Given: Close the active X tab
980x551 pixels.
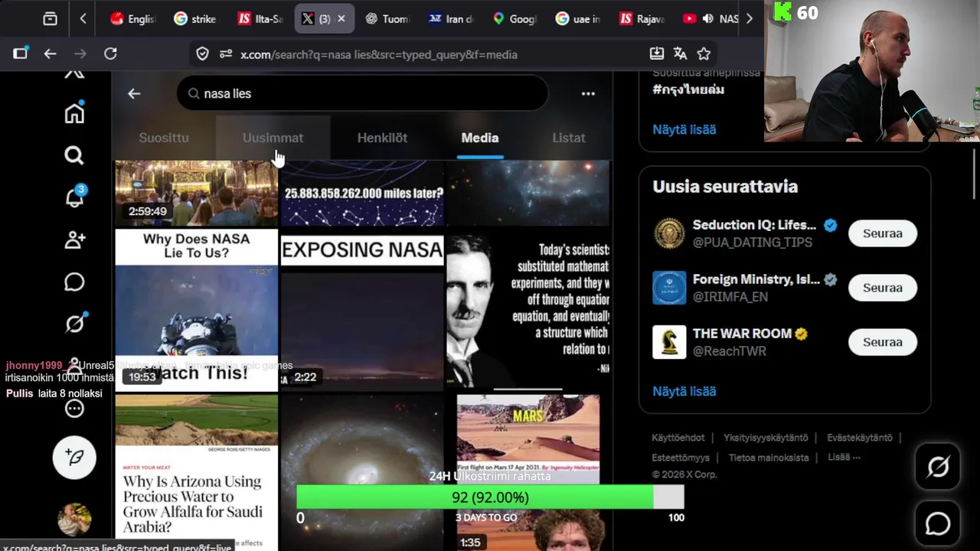Looking at the screenshot, I should pos(341,18).
